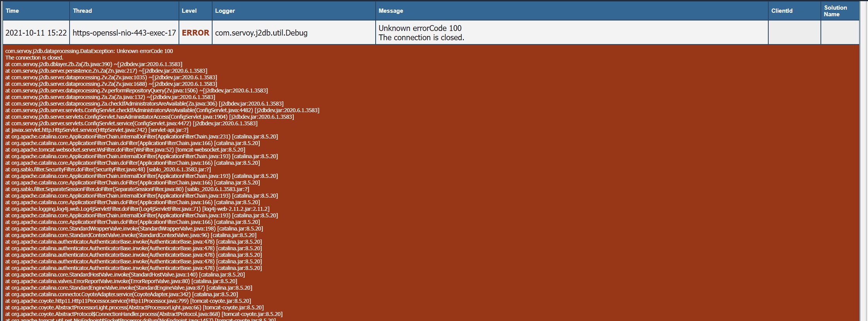This screenshot has height=321, width=868.
Task: Click the 'Unknown errorCode 100' message text
Action: pyautogui.click(x=420, y=28)
